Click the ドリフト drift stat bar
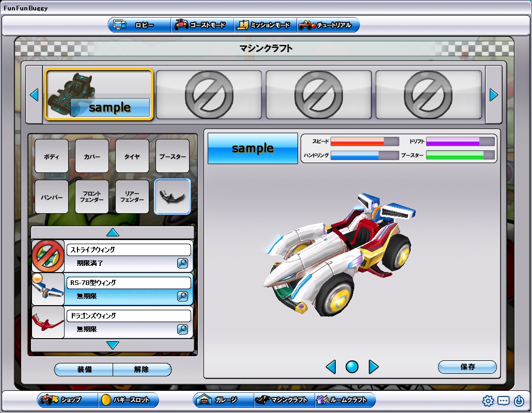The image size is (532, 413). 460,141
